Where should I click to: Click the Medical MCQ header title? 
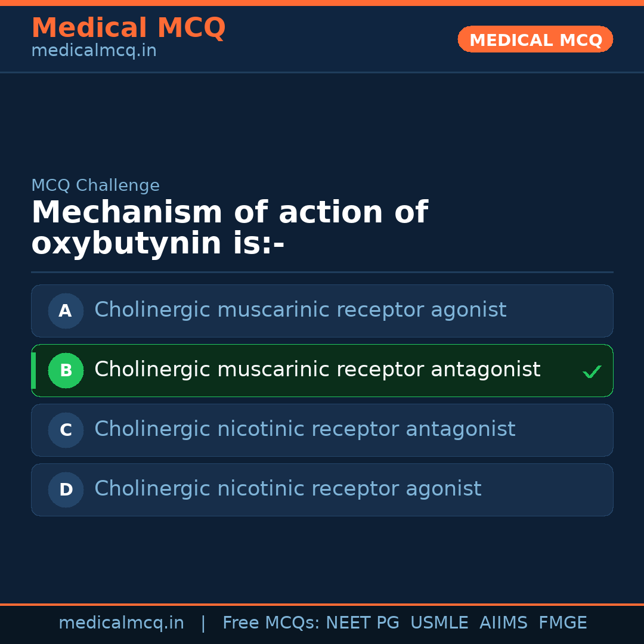(x=128, y=28)
